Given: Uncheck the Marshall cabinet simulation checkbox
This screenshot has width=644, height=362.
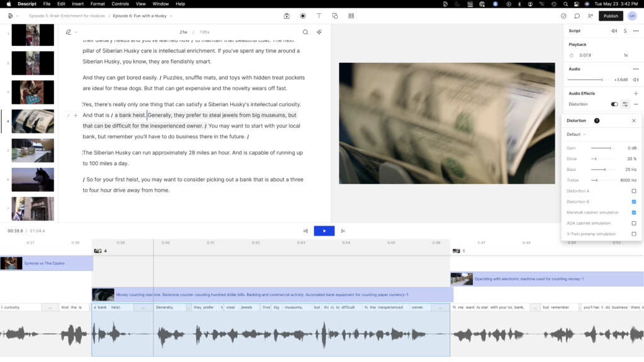Looking at the screenshot, I should pos(634,212).
